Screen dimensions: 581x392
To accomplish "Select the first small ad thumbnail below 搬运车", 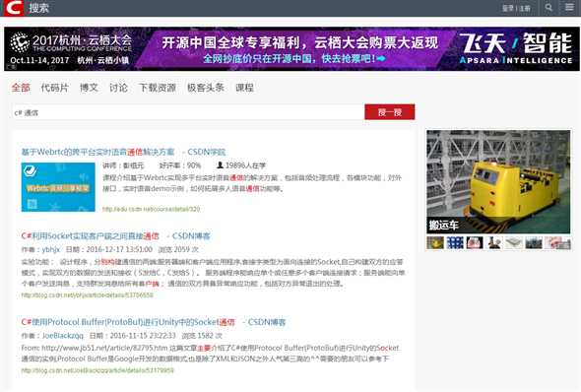I will (x=435, y=242).
